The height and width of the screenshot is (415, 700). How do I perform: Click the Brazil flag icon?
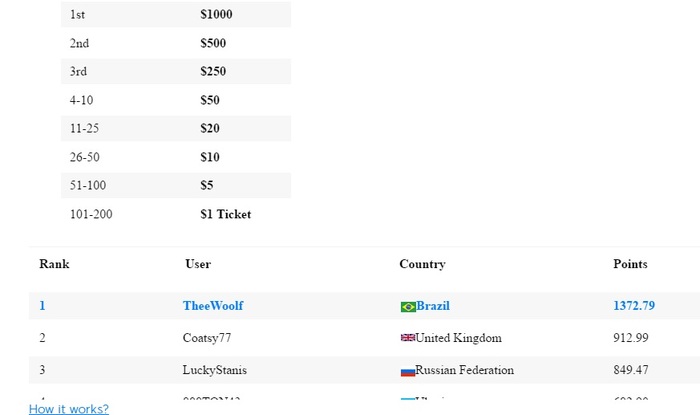click(x=407, y=306)
